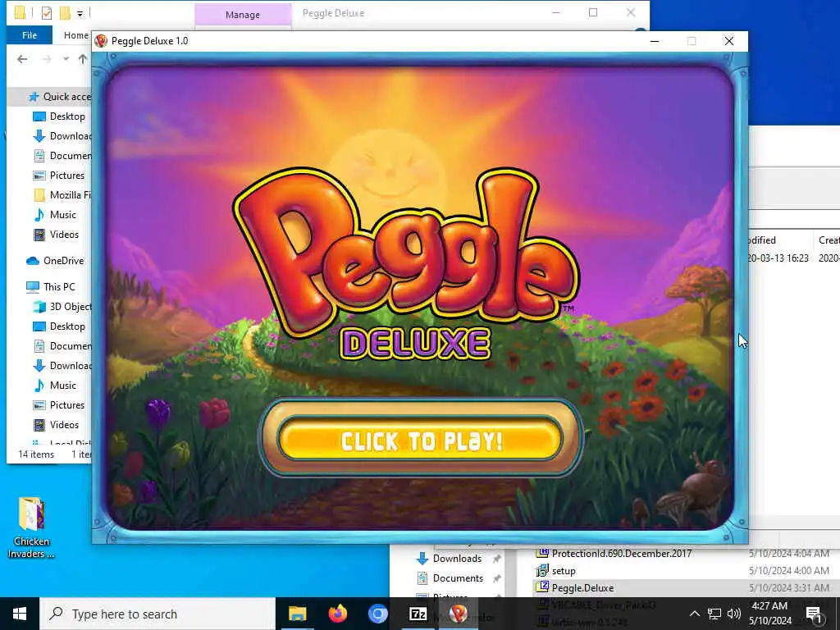Open the Windows Start menu
The width and height of the screenshot is (840, 630).
tap(20, 614)
